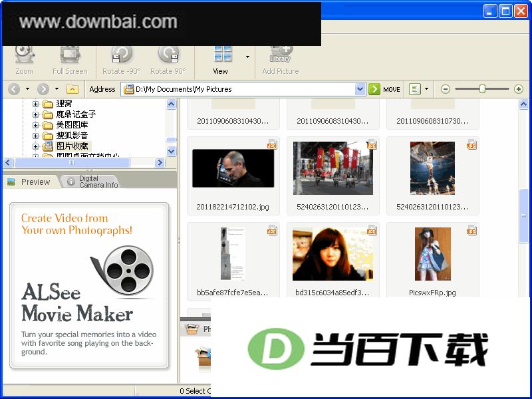Open the Address bar dropdown
Screen dimensions: 532x399
point(360,89)
